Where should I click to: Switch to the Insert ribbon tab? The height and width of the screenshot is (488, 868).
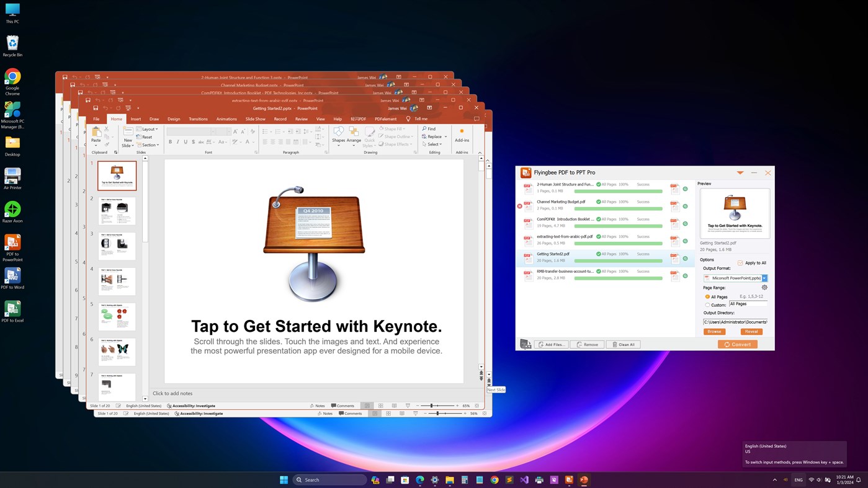coord(136,119)
